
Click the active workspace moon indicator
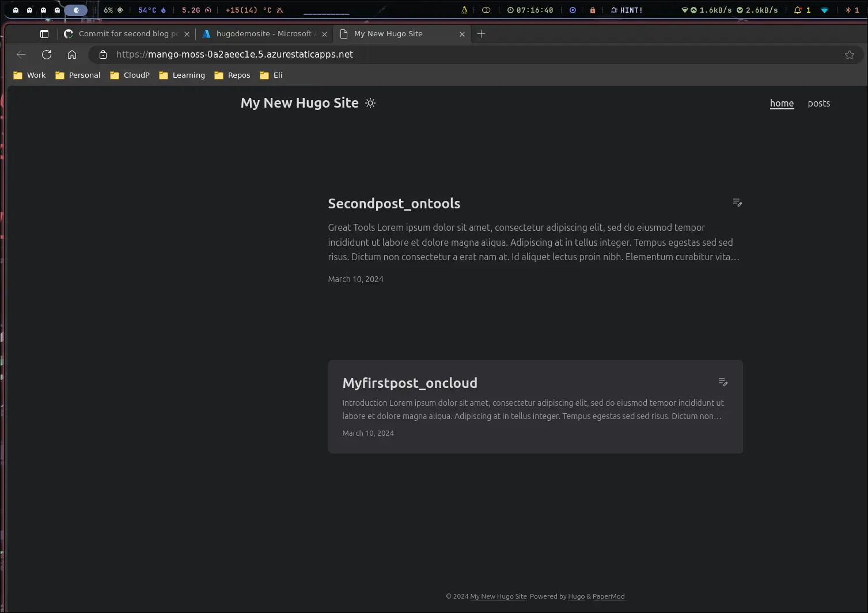pyautogui.click(x=75, y=10)
